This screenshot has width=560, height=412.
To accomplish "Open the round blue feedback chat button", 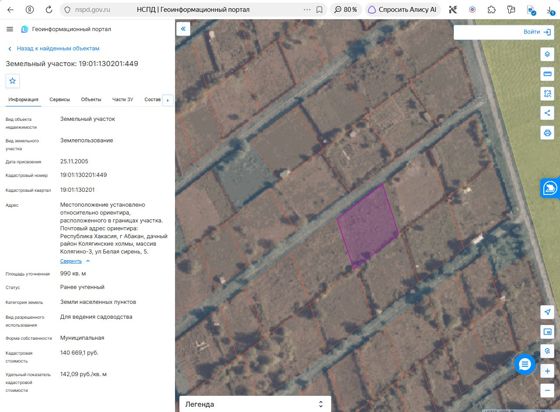I will (x=525, y=364).
